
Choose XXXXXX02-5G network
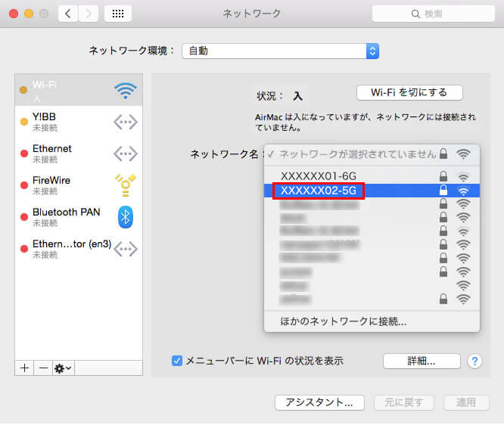(372, 191)
